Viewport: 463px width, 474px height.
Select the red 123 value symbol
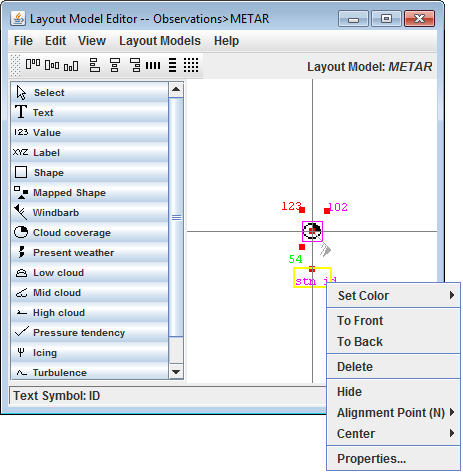coord(291,206)
